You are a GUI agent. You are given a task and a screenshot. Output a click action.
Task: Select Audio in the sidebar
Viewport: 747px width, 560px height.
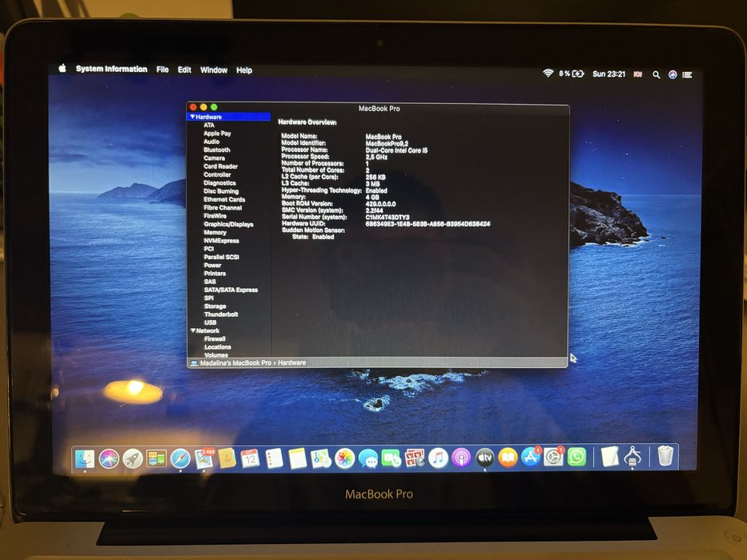[x=211, y=142]
